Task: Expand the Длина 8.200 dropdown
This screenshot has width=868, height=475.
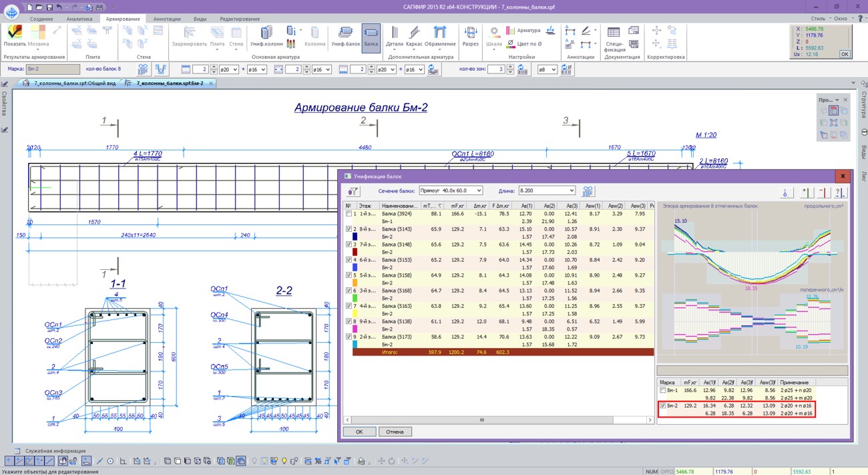Action: pos(546,191)
